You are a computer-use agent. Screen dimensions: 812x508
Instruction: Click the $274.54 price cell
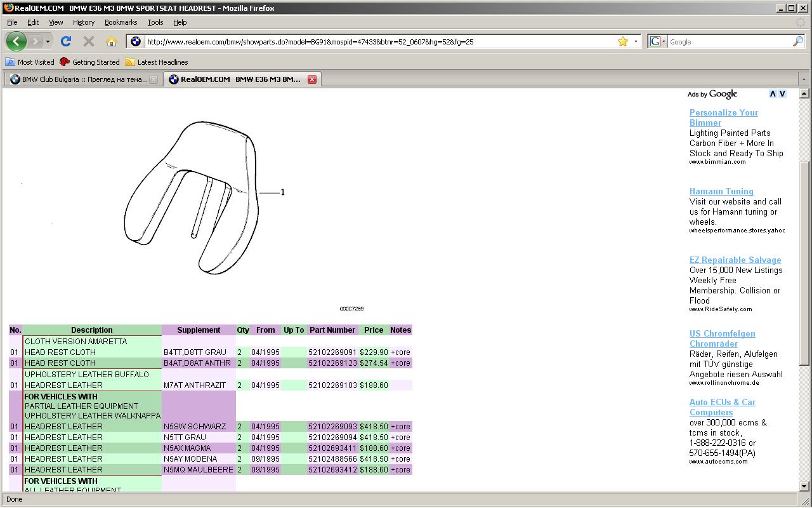(374, 363)
